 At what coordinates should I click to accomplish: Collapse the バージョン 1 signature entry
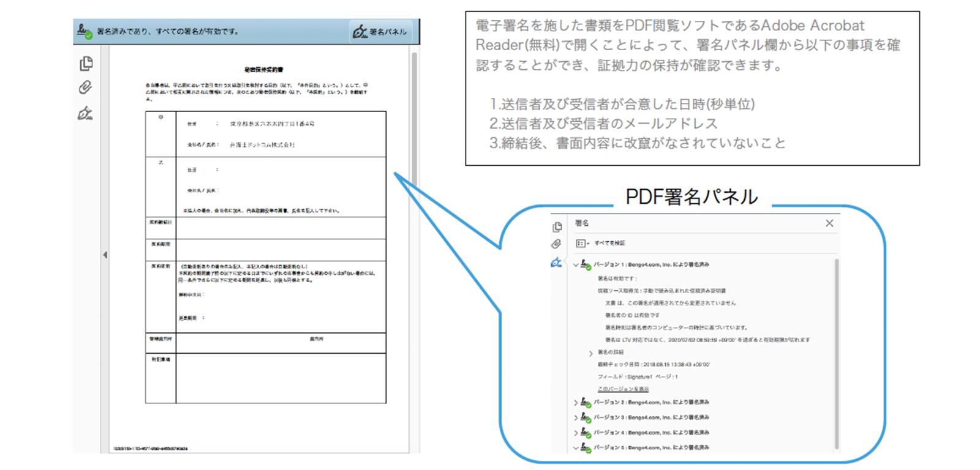(x=576, y=265)
